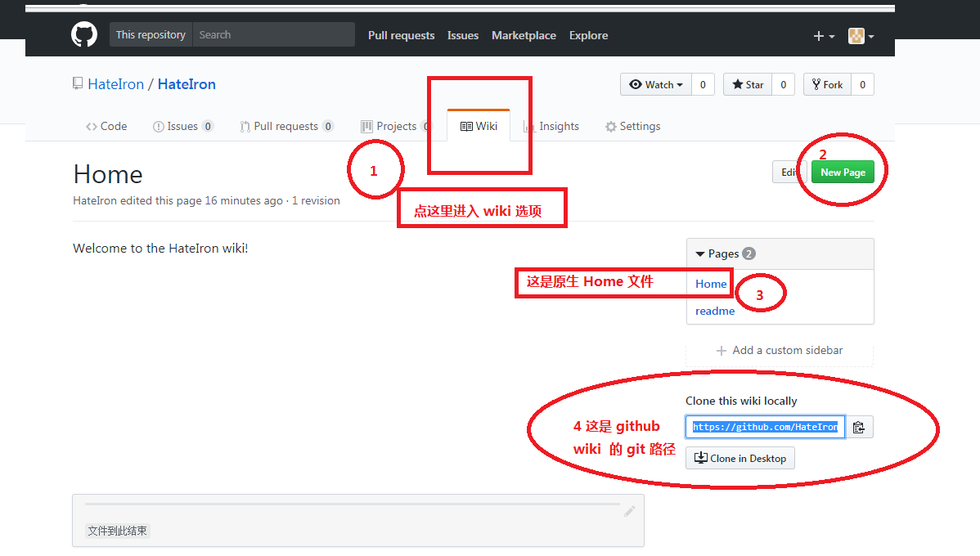Switch to the Wiki tab
Image resolution: width=980 pixels, height=556 pixels.
click(479, 126)
